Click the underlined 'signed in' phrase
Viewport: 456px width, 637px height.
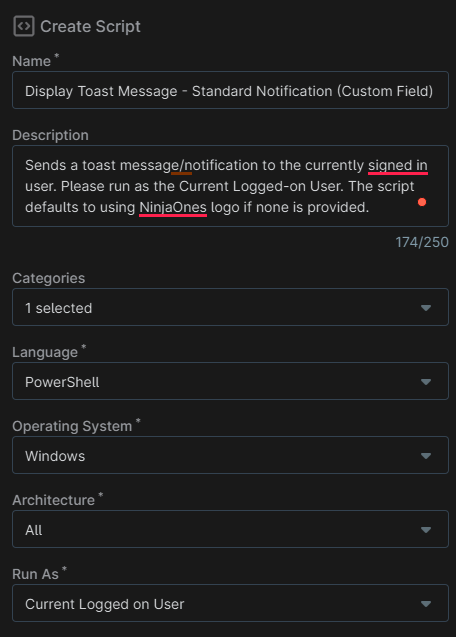point(398,166)
